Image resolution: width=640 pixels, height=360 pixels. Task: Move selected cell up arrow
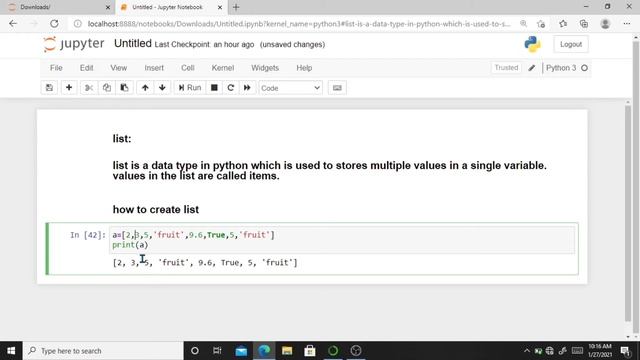pos(145,88)
